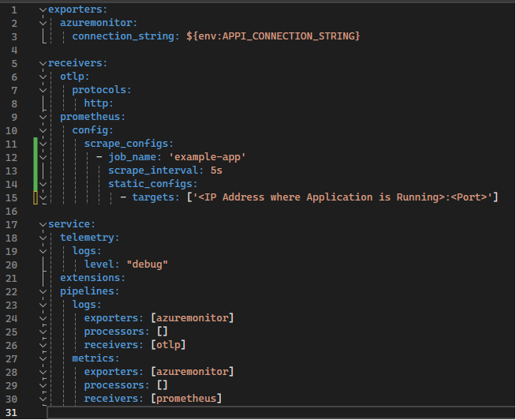Click 'receivers:' key on line 26
Viewport: 516px width, 420px height.
[114, 345]
